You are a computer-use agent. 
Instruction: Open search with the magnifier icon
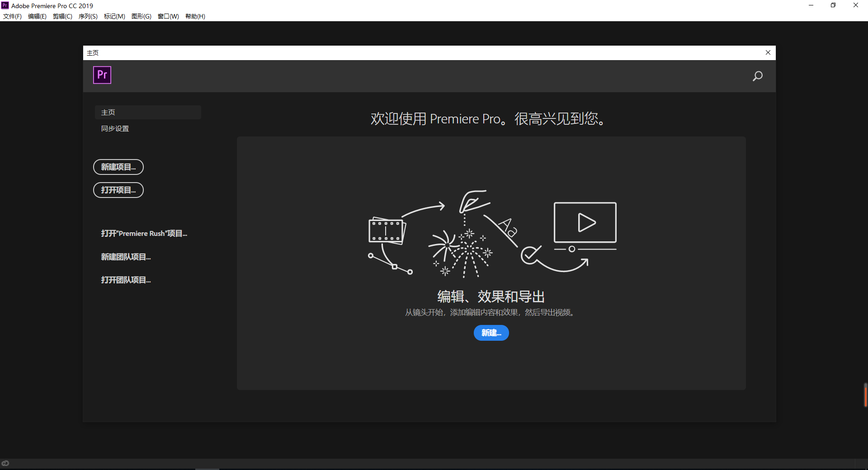point(757,76)
